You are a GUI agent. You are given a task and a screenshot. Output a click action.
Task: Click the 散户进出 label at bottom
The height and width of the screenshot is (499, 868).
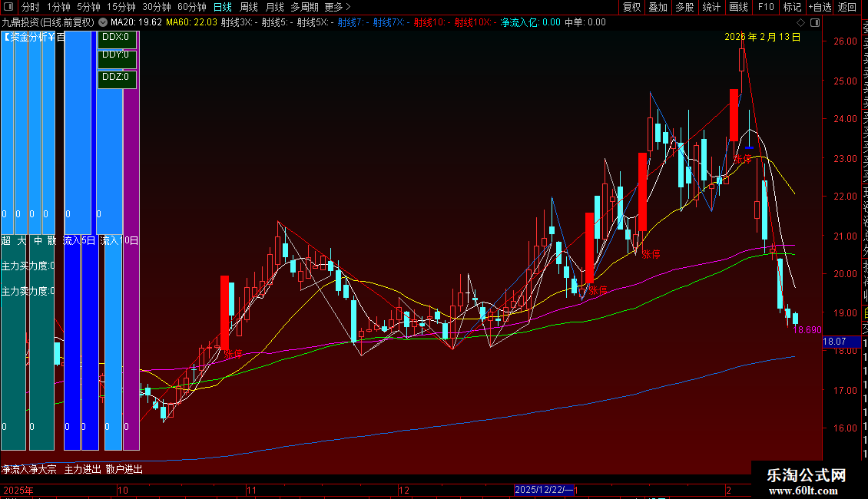[x=124, y=470]
